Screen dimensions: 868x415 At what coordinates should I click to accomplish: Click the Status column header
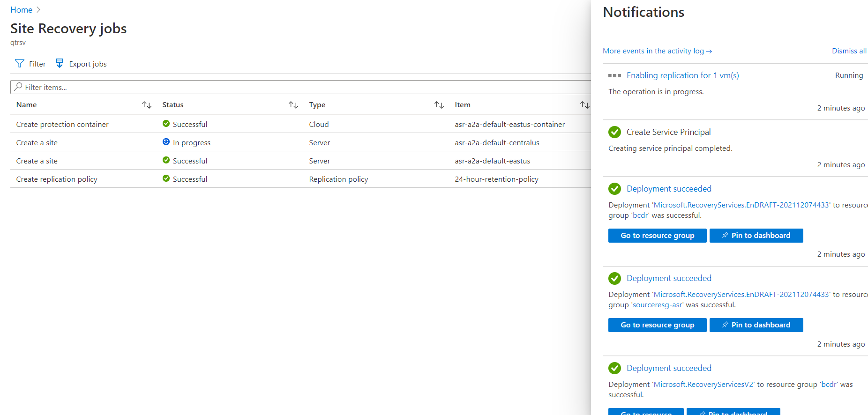173,105
